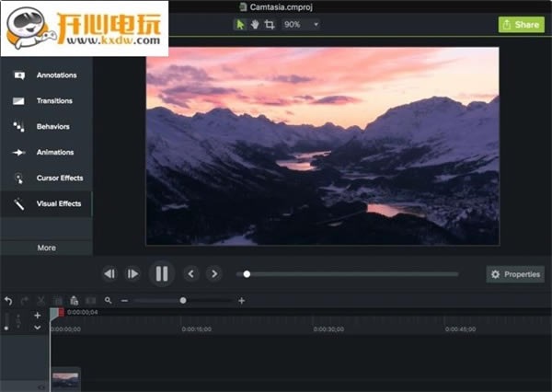Viewport: 552px width, 392px height.
Task: Click the Behaviors icon in the sidebar
Action: [18, 127]
